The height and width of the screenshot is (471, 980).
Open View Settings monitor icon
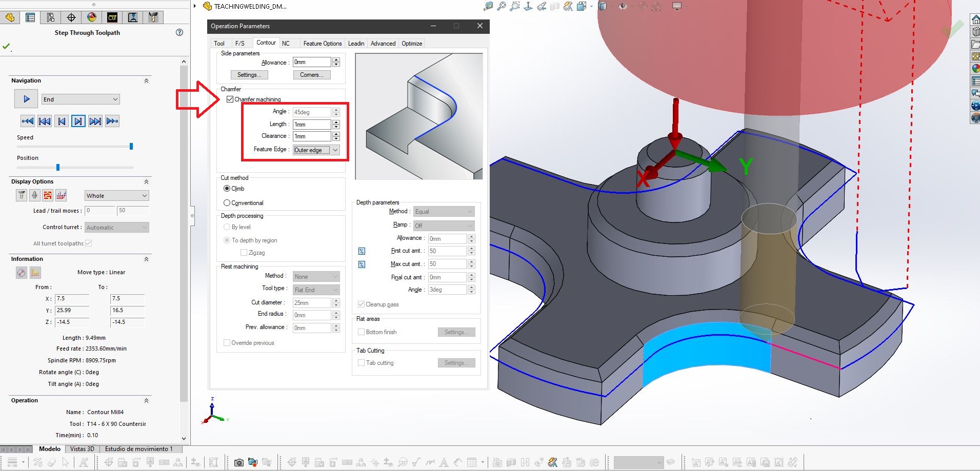pos(677,6)
